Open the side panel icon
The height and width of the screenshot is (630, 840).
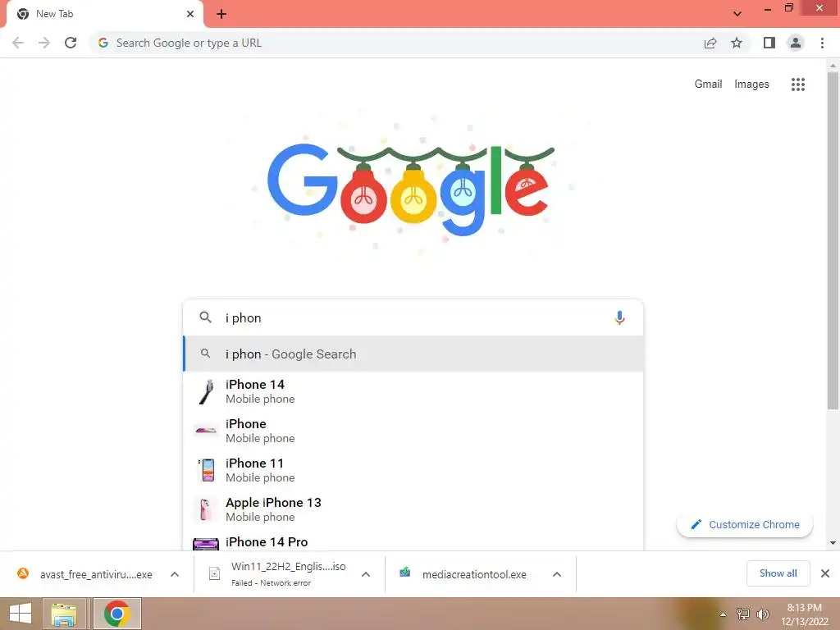[x=769, y=43]
